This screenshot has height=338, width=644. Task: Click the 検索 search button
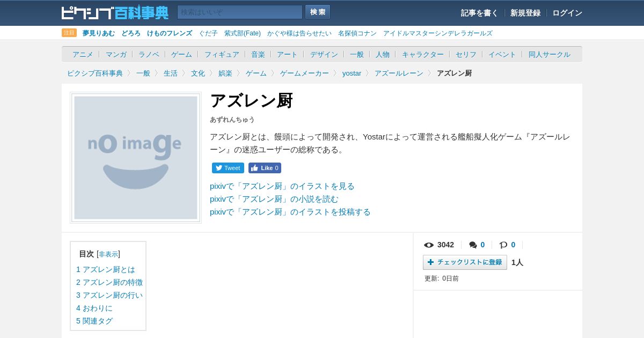[318, 12]
